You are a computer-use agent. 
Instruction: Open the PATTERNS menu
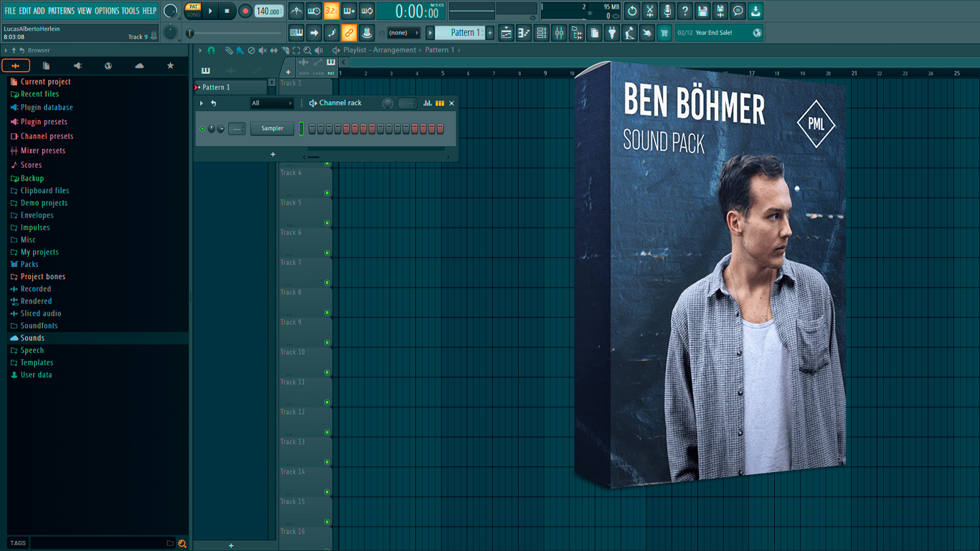tap(61, 11)
